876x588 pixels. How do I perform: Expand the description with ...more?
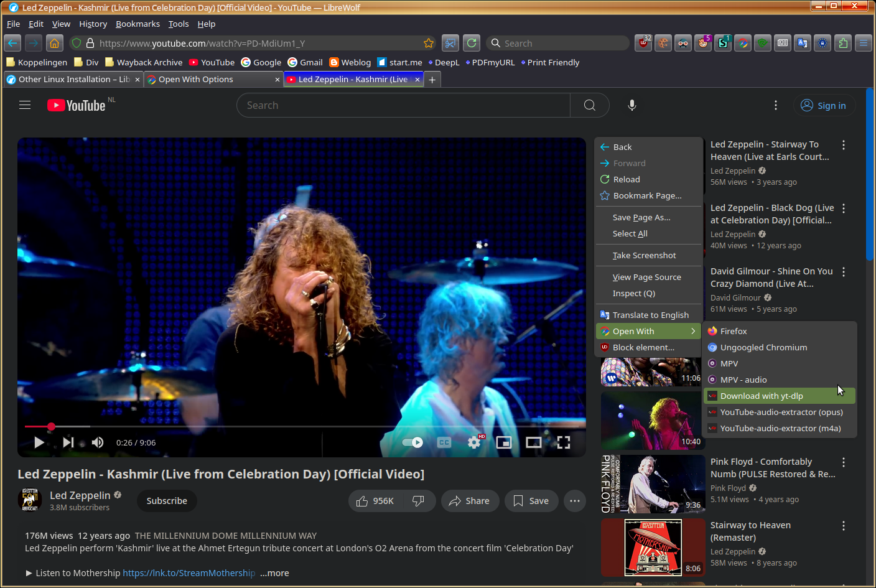tap(274, 573)
